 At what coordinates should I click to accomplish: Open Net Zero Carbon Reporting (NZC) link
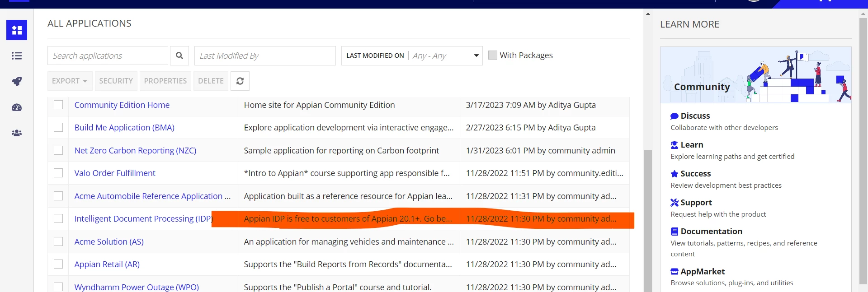[135, 150]
